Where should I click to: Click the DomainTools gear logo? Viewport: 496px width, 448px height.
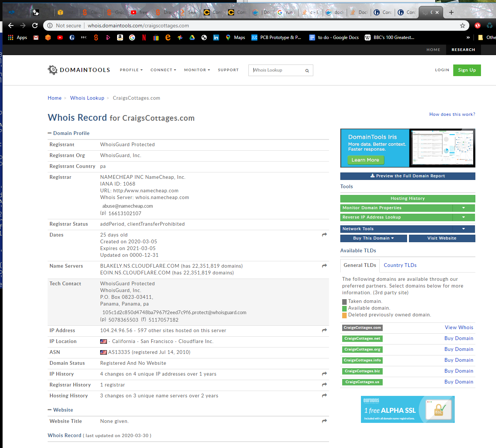click(53, 70)
